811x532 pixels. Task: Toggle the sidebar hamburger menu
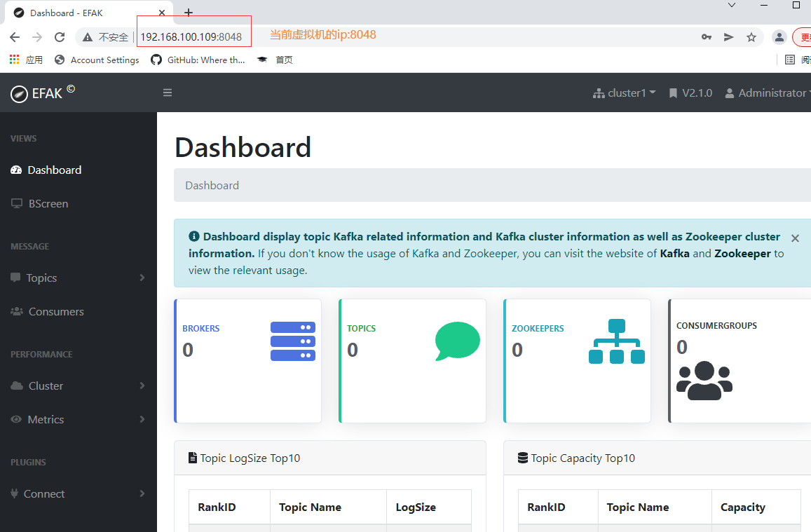pos(168,93)
